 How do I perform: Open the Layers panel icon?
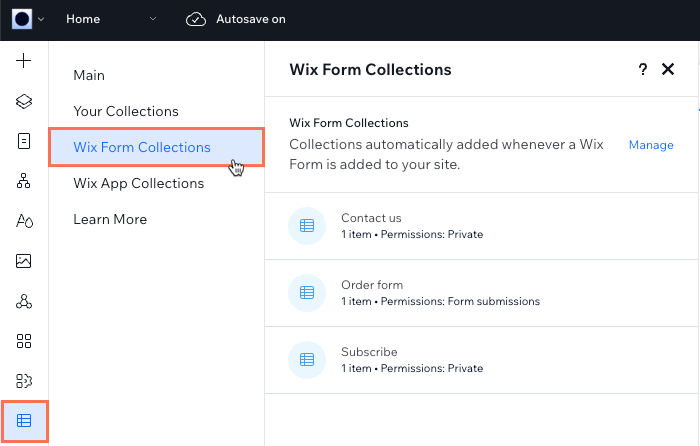(24, 101)
